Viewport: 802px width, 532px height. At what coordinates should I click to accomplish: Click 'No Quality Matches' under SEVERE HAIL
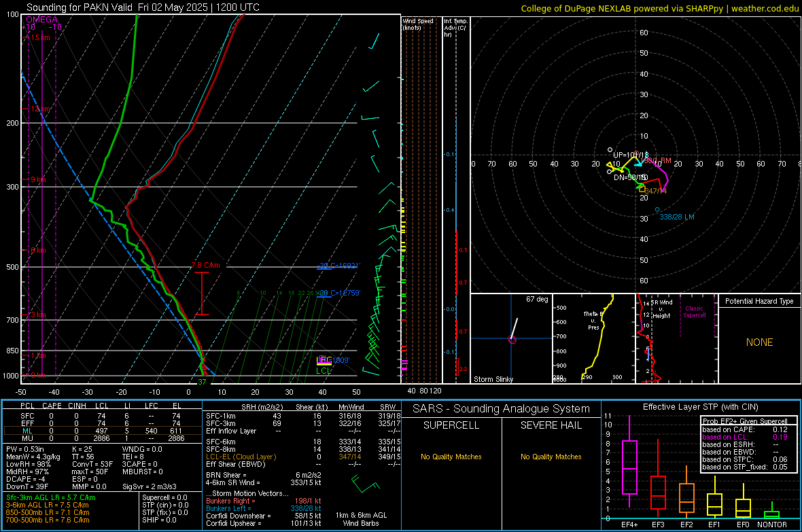[x=551, y=457]
